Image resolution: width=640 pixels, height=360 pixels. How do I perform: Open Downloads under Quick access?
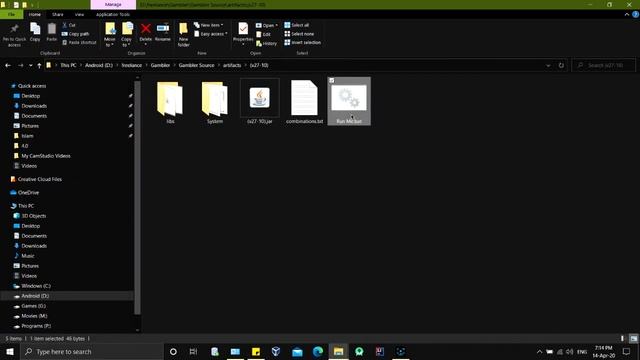(34, 106)
